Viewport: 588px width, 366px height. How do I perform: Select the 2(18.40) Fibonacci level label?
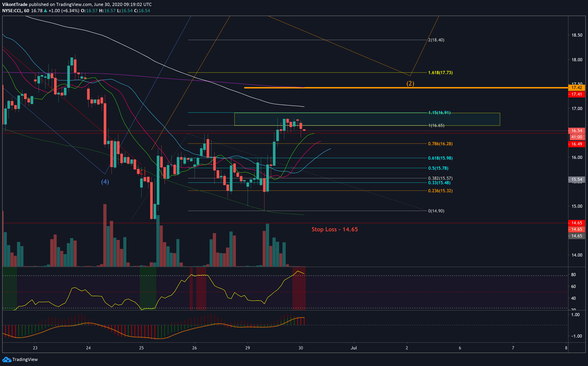436,40
